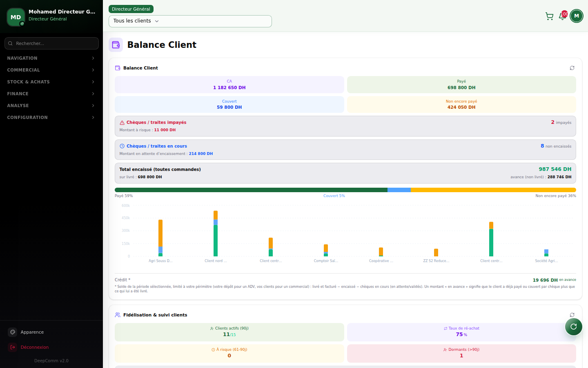
Task: Click the Fidélisation users icon
Action: pyautogui.click(x=118, y=315)
